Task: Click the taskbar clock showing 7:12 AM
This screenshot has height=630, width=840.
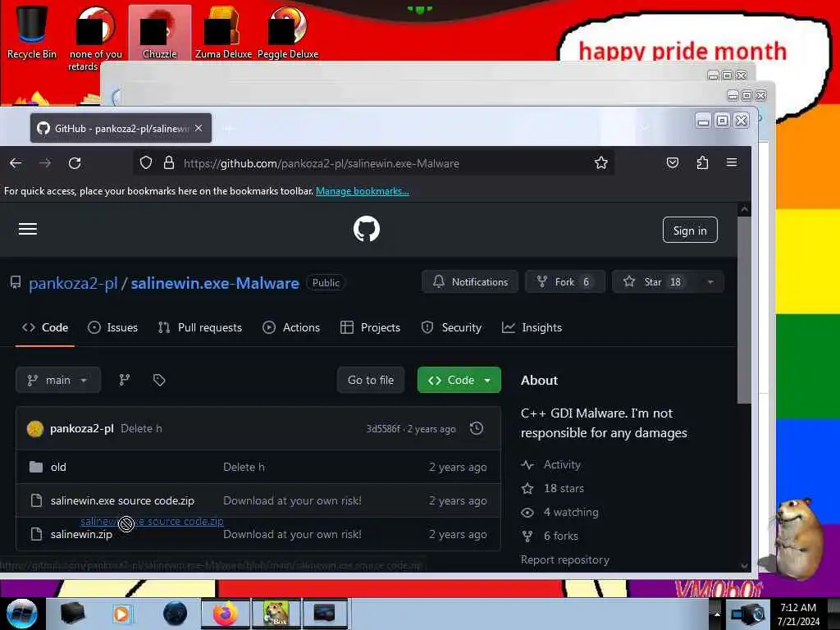Action: click(x=798, y=614)
